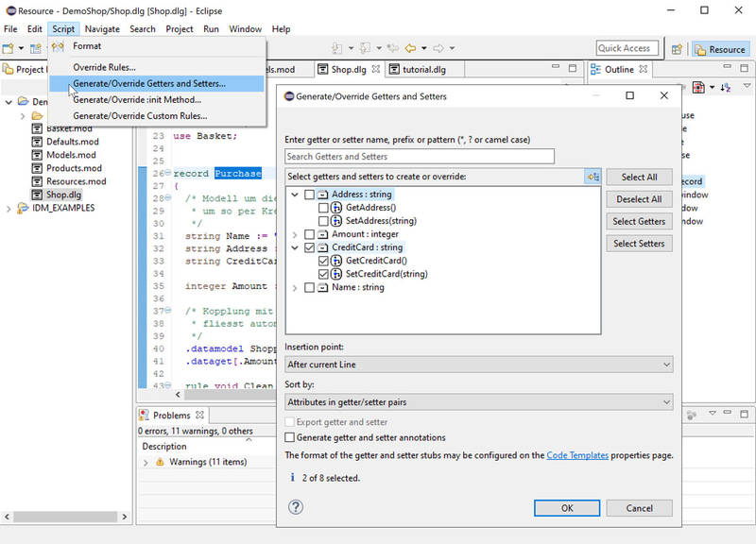Screen dimensions: 756x544
Task: Click the editor horizontal scroll left arrow
Action: pos(178,395)
